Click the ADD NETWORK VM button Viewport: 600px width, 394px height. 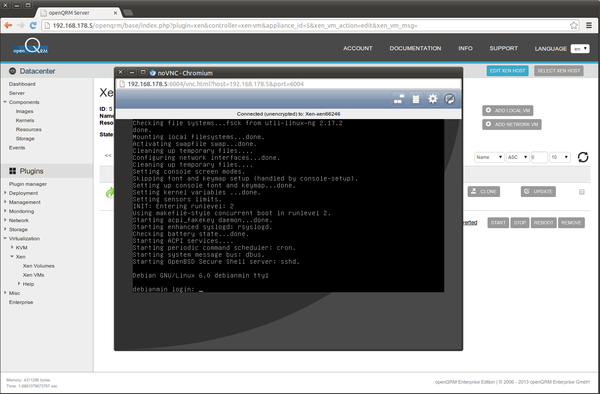[512, 124]
